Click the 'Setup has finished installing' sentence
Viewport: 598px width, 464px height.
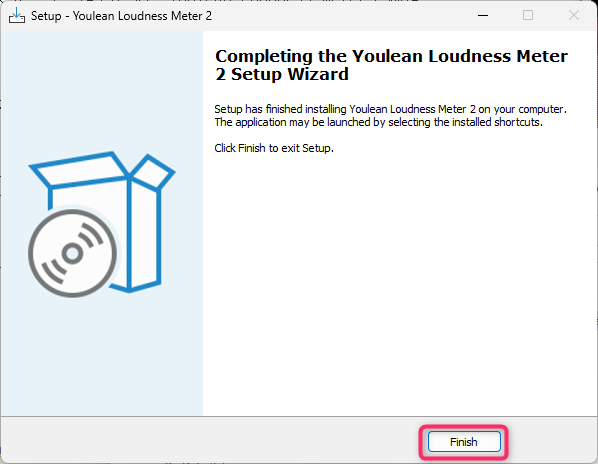(x=391, y=109)
